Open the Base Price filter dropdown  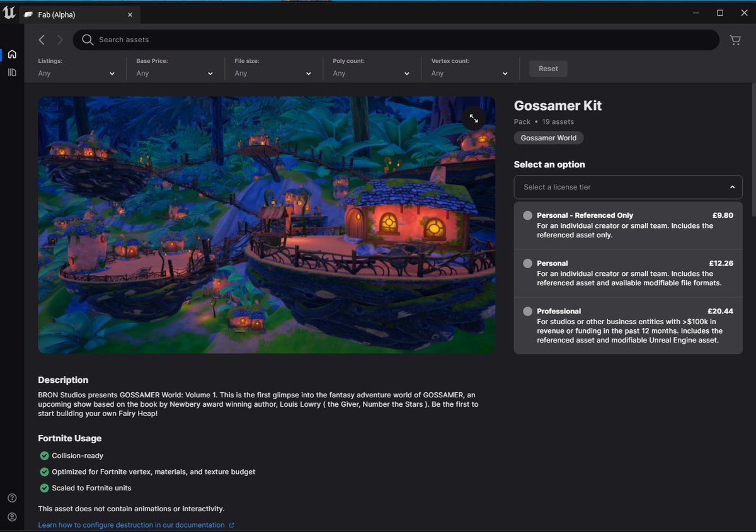pos(175,67)
